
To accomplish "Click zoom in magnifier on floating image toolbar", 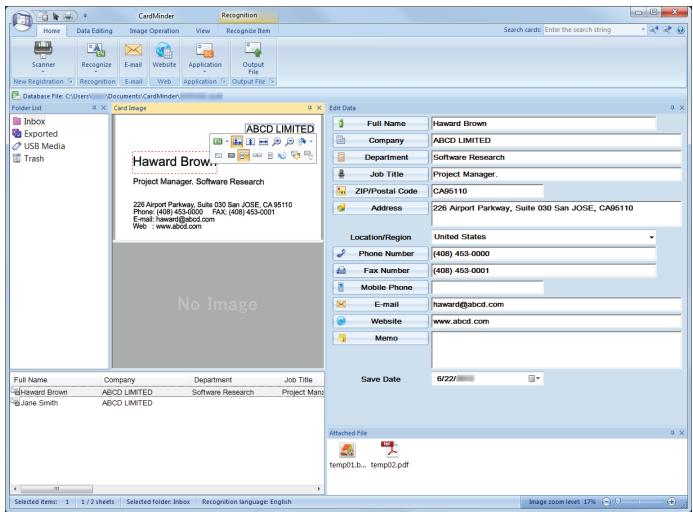I will (x=276, y=141).
